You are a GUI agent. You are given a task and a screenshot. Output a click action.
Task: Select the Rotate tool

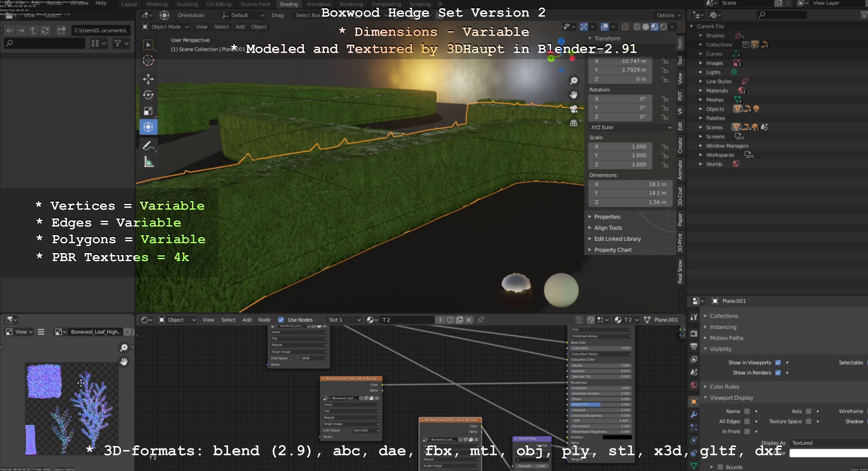pyautogui.click(x=148, y=95)
